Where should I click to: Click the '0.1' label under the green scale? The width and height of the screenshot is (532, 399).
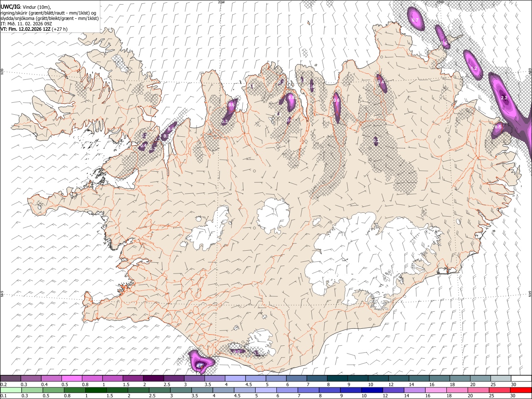(3, 396)
